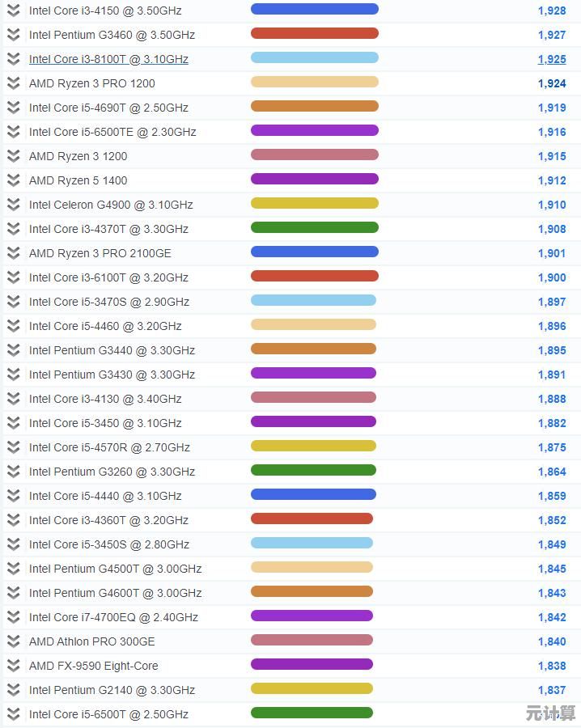The image size is (581, 728).
Task: Click the 1,925 score for i3-8100T
Action: [552, 59]
